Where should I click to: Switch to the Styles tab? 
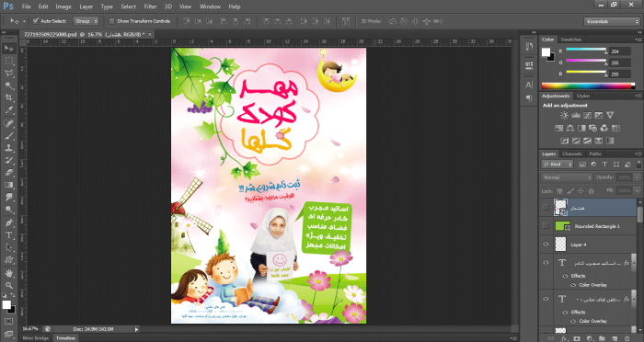pos(582,96)
